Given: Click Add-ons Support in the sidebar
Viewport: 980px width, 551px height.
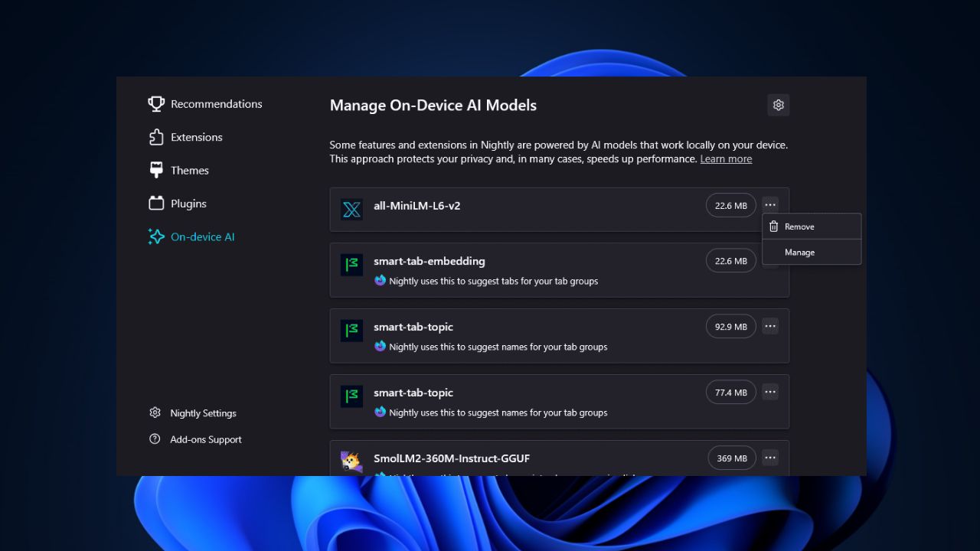Looking at the screenshot, I should click(x=205, y=439).
